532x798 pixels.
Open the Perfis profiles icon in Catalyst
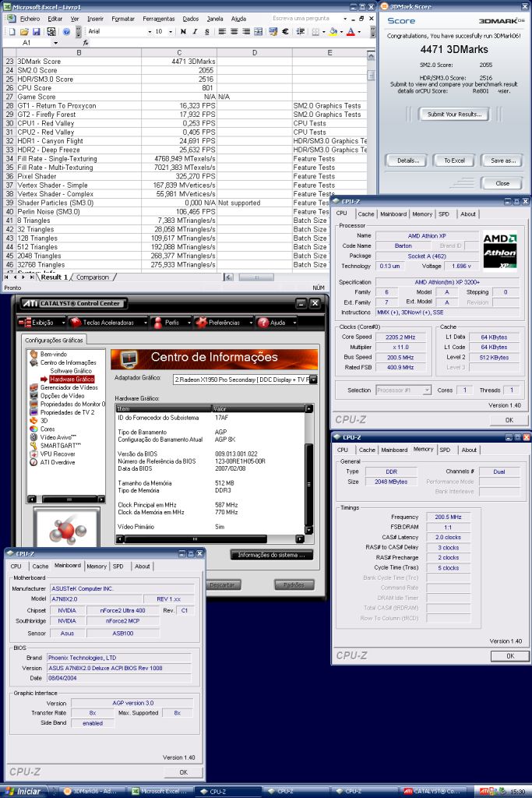pyautogui.click(x=158, y=322)
